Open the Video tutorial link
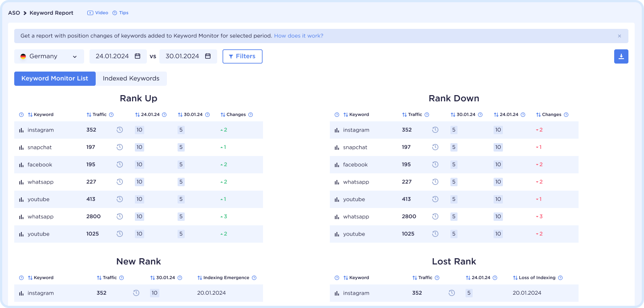Image resolution: width=644 pixels, height=308 pixels. coord(98,13)
